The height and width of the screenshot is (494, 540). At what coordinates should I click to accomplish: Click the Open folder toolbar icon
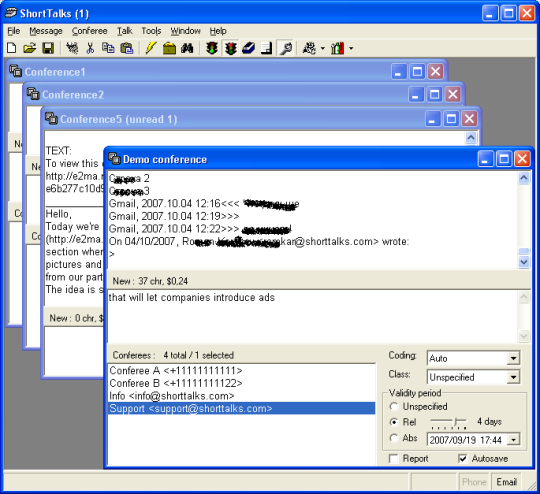(x=30, y=48)
